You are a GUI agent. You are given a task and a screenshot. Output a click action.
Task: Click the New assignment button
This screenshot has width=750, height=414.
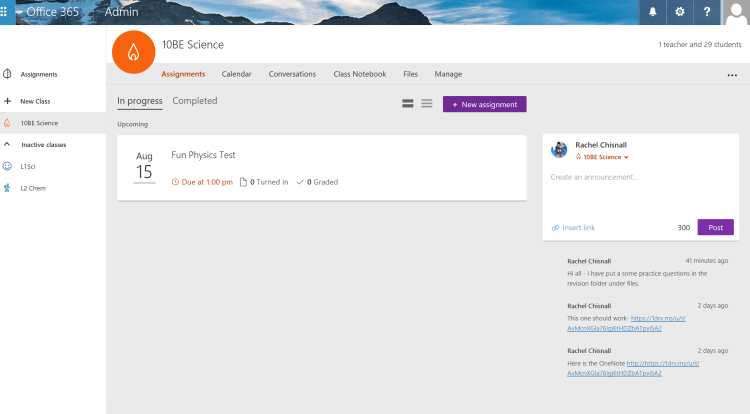coord(484,104)
